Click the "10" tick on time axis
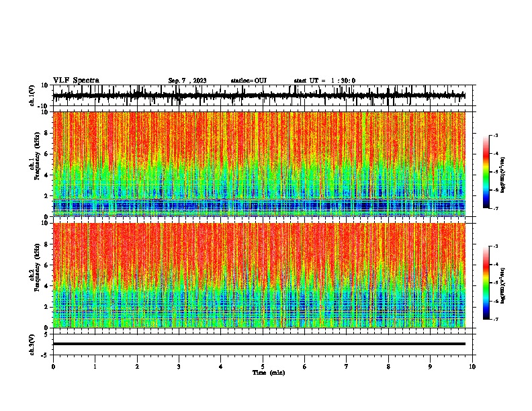This screenshot has width=532, height=411. coord(472,366)
